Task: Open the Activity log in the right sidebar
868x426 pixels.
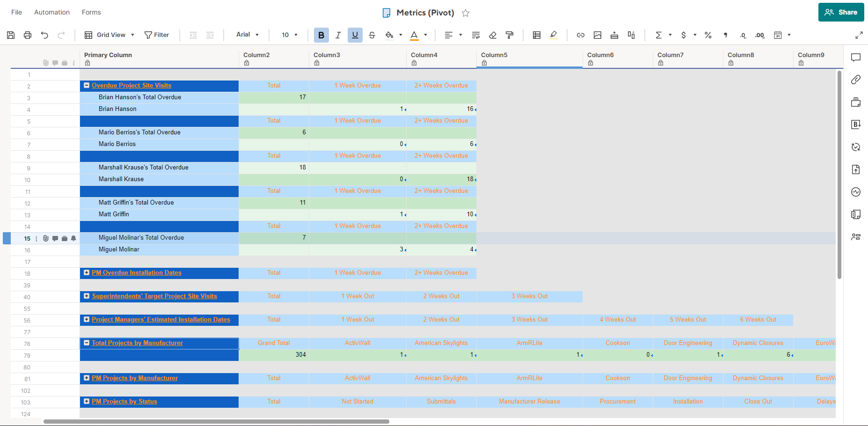Action: [x=856, y=192]
